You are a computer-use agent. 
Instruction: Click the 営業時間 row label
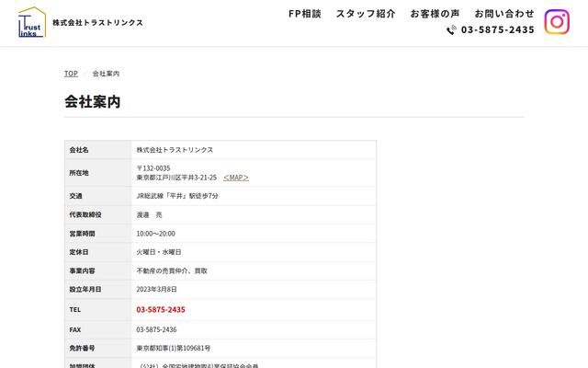click(82, 234)
